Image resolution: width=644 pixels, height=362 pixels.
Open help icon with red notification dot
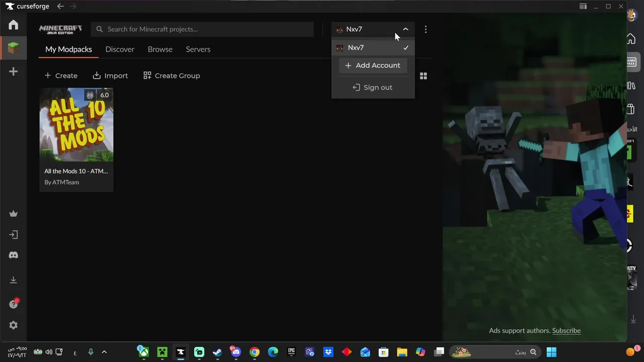pyautogui.click(x=14, y=304)
